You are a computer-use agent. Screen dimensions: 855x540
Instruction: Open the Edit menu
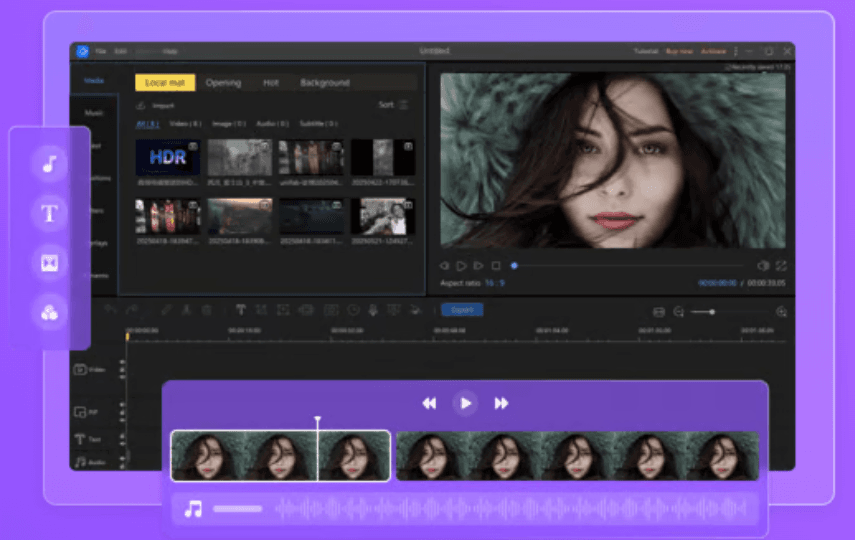click(x=121, y=51)
